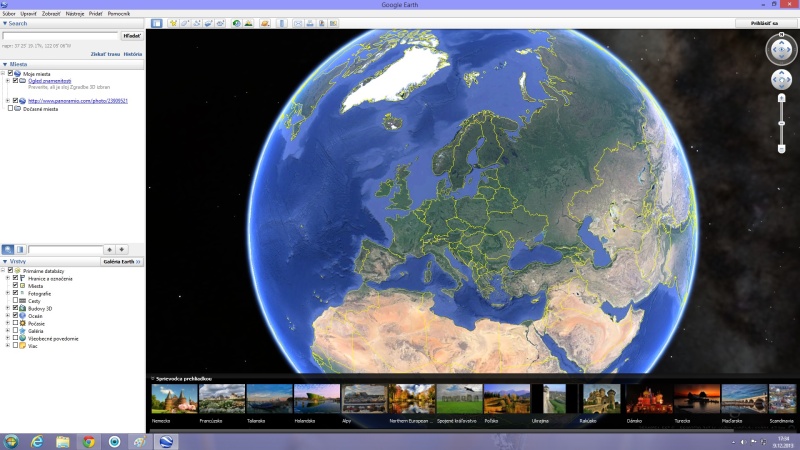The image size is (800, 450).
Task: Print the current view toolbar icon
Action: pyautogui.click(x=310, y=23)
